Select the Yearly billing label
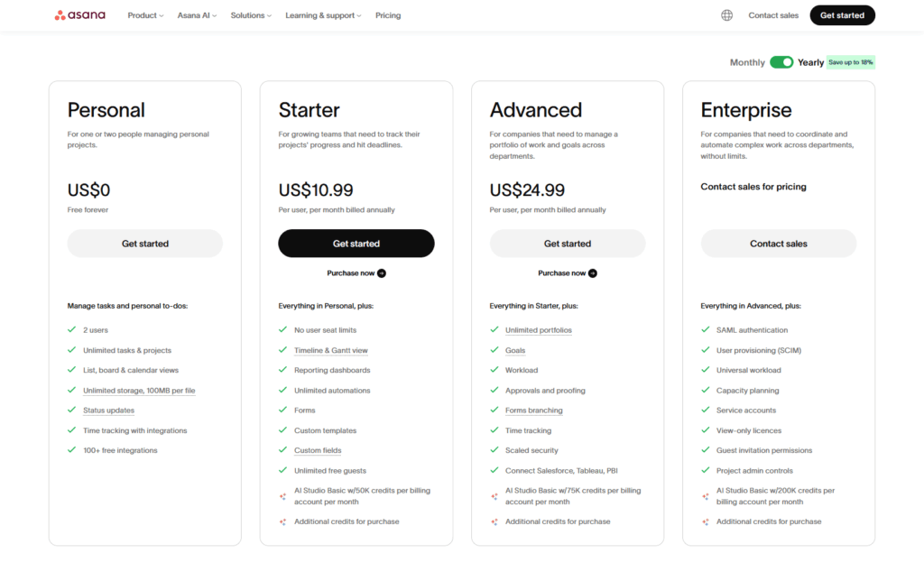 pos(810,62)
